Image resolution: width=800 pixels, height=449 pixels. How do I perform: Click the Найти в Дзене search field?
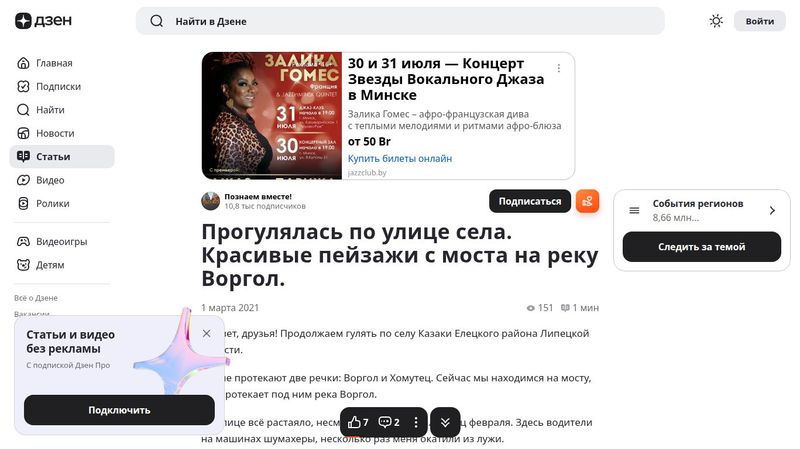pyautogui.click(x=400, y=21)
